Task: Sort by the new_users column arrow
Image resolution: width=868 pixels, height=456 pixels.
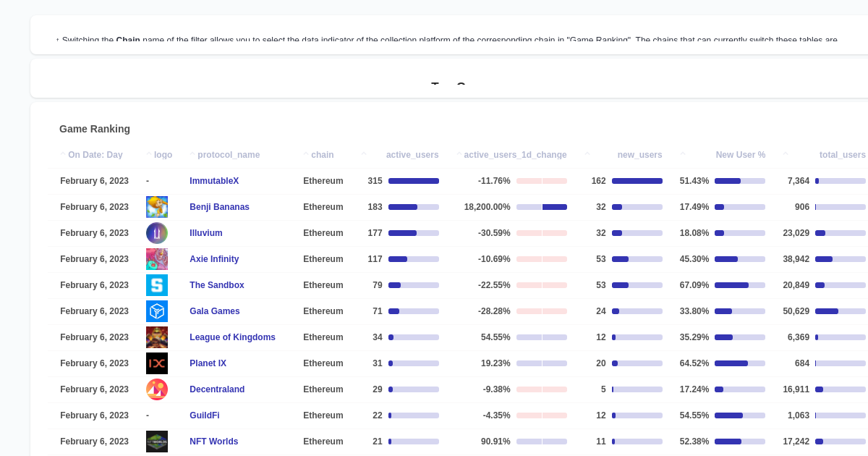Action: (587, 153)
